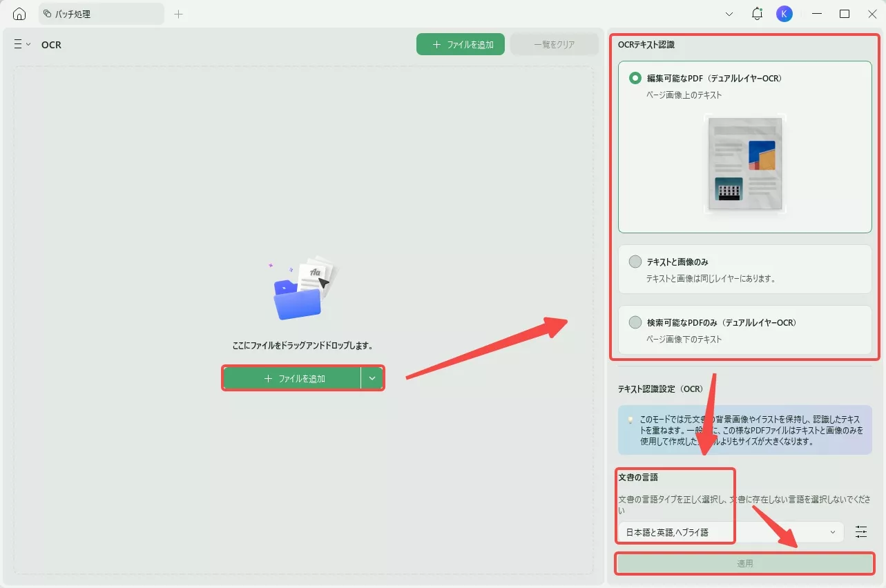
Task: Expand the arrow on the center ファイルを追加 button
Action: [372, 378]
